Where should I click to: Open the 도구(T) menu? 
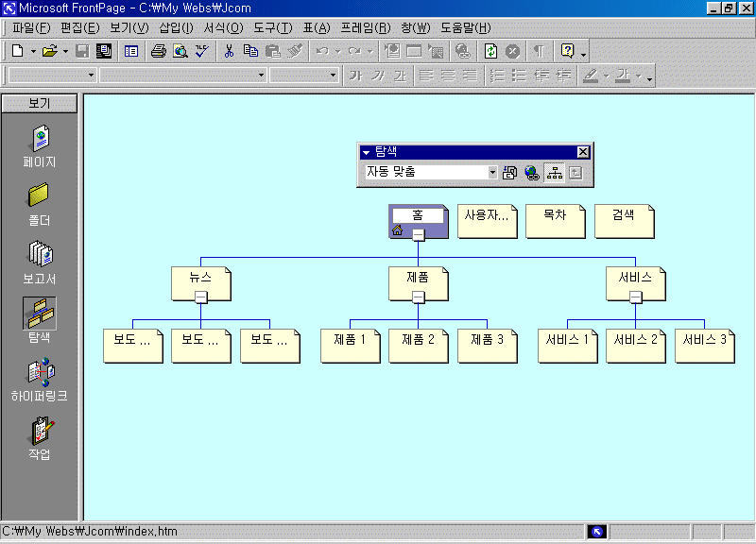(273, 28)
